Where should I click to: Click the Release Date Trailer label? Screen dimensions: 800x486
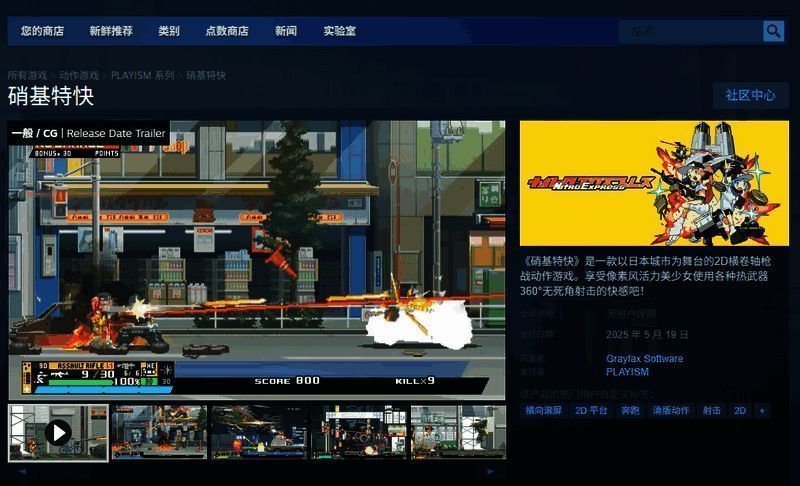pyautogui.click(x=116, y=133)
